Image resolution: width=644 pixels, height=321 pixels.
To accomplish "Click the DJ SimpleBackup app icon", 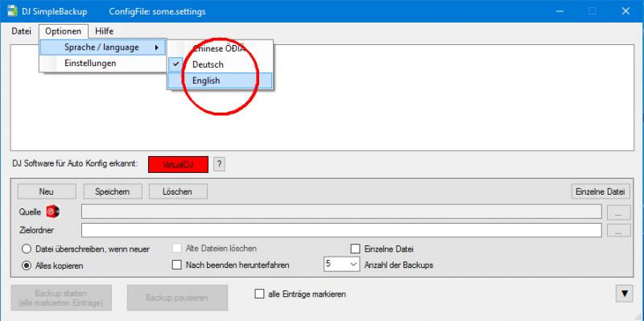I will point(12,11).
